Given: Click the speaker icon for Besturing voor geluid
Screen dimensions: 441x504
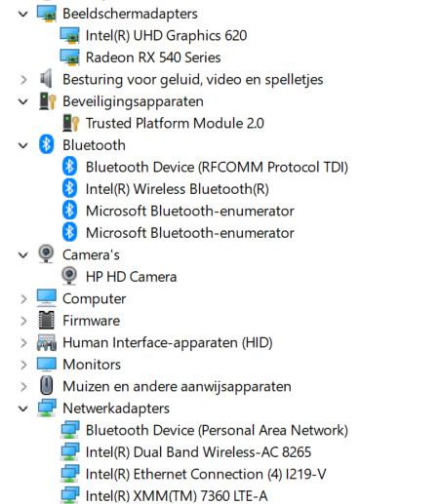Looking at the screenshot, I should [x=46, y=79].
